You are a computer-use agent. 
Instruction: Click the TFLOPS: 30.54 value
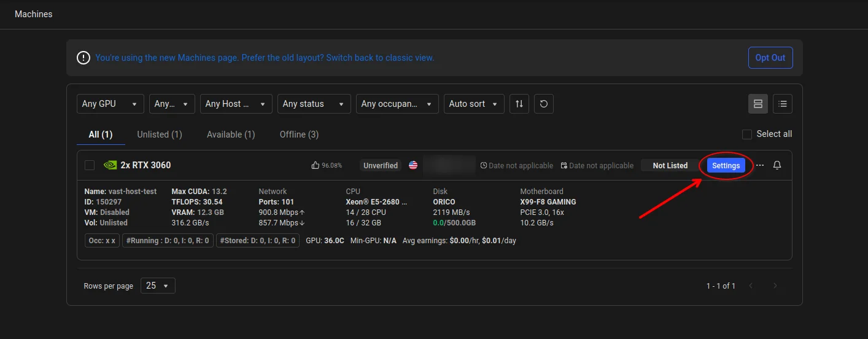point(197,201)
